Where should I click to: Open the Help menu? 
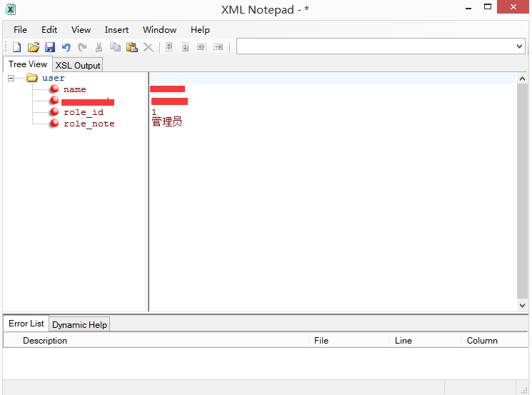tap(200, 30)
